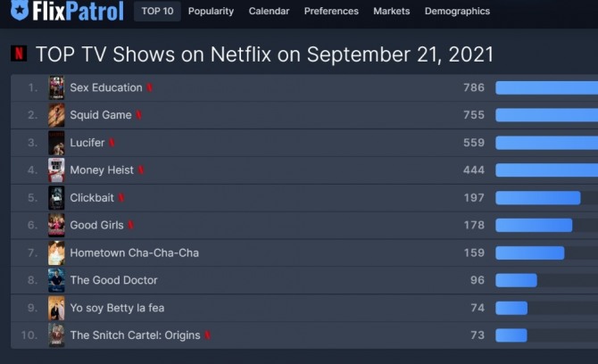Click the Squid Game poster thumbnail
Image resolution: width=598 pixels, height=364 pixels.
(56, 115)
